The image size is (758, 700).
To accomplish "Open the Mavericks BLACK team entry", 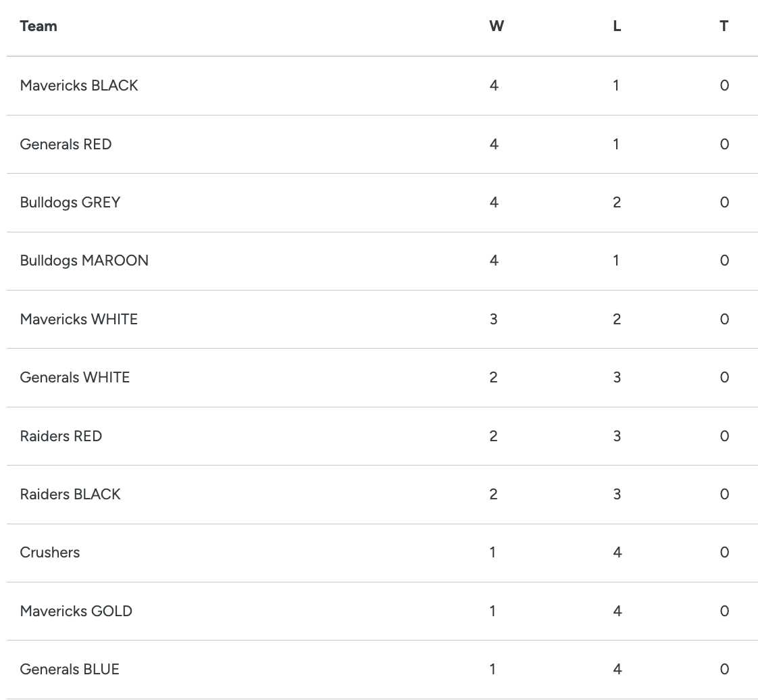I will [79, 85].
